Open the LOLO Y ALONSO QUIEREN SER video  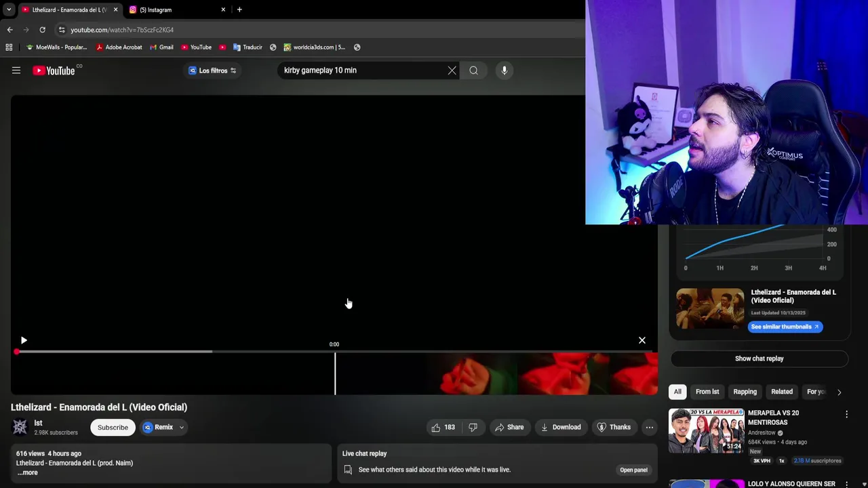tap(791, 484)
